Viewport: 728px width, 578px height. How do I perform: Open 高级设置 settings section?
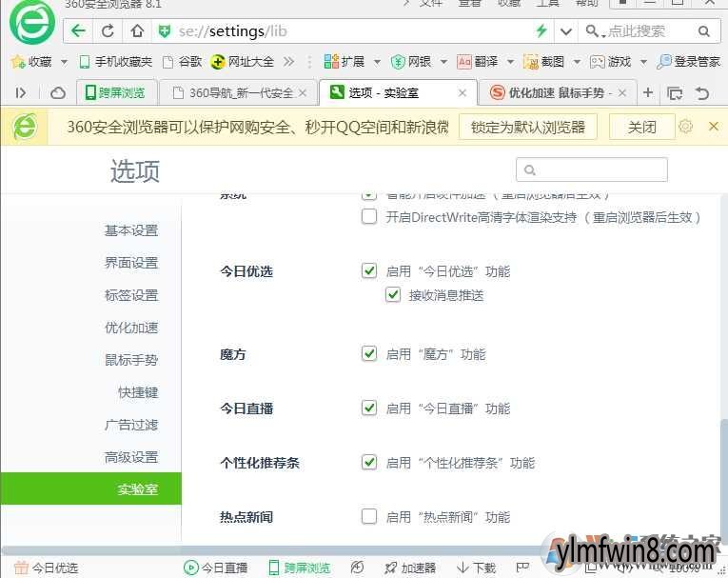(x=131, y=457)
